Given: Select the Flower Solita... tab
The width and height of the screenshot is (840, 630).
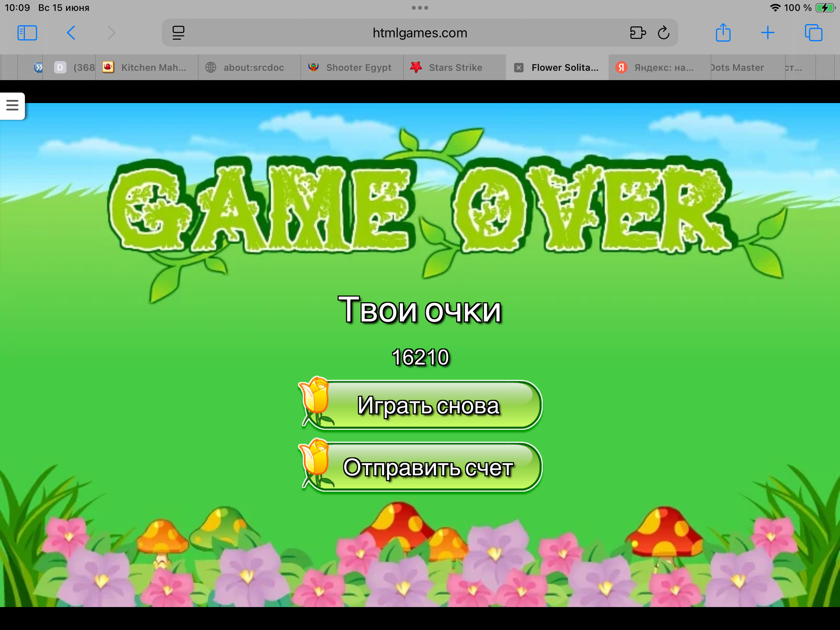Looking at the screenshot, I should 558,68.
